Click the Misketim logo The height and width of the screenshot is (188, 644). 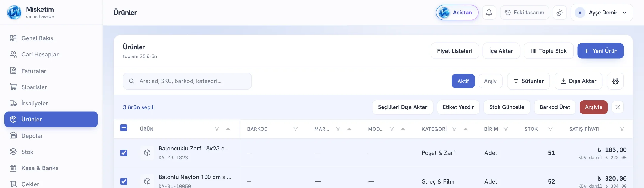click(x=14, y=13)
